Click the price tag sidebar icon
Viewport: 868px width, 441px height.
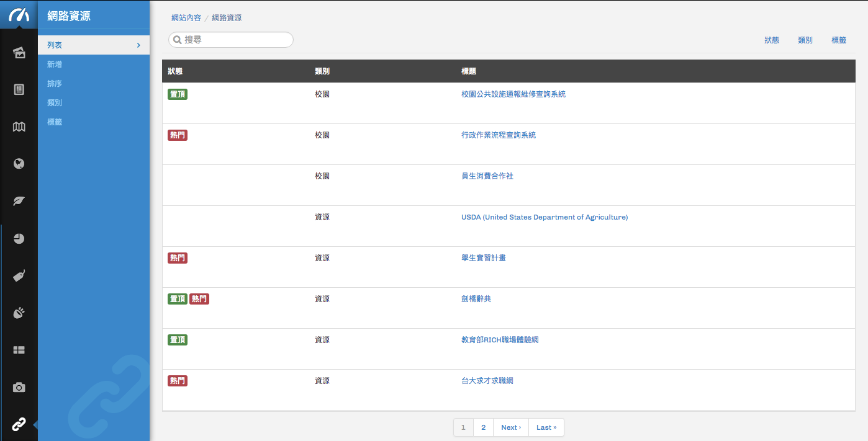tap(19, 276)
